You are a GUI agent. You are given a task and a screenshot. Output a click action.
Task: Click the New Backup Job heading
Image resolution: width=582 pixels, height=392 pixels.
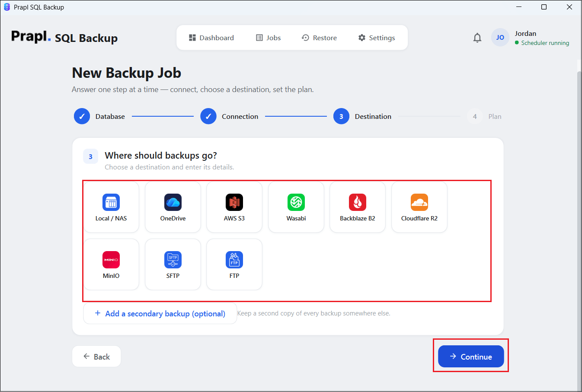click(127, 73)
